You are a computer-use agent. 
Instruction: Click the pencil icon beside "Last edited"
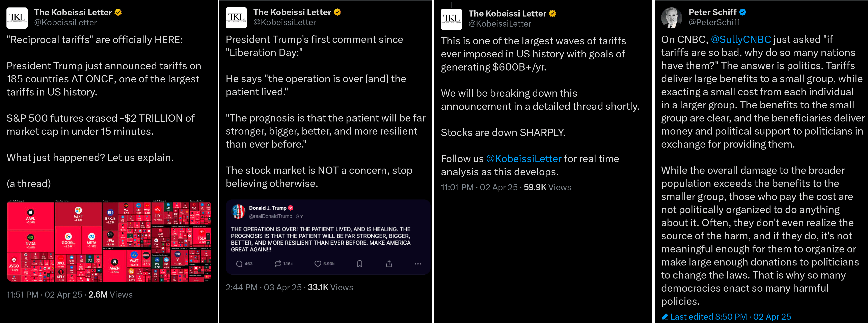(x=665, y=317)
